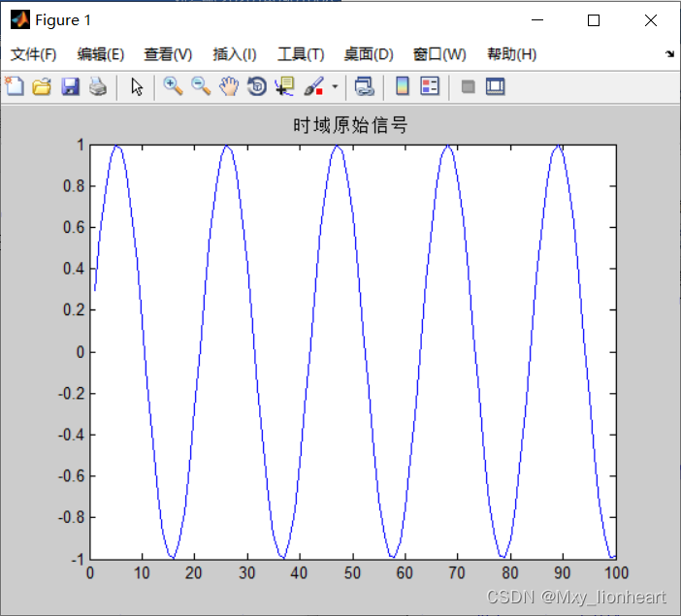Enable the Rotate 3D tool

257,86
